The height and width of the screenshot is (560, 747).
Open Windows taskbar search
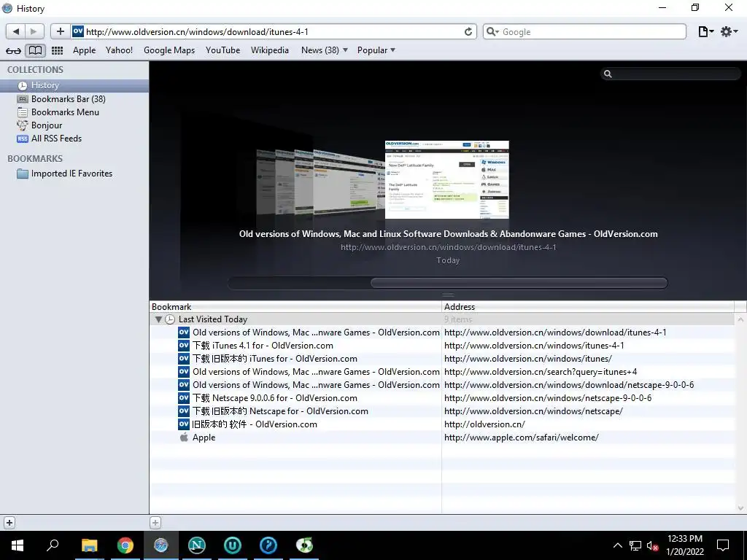(53, 545)
